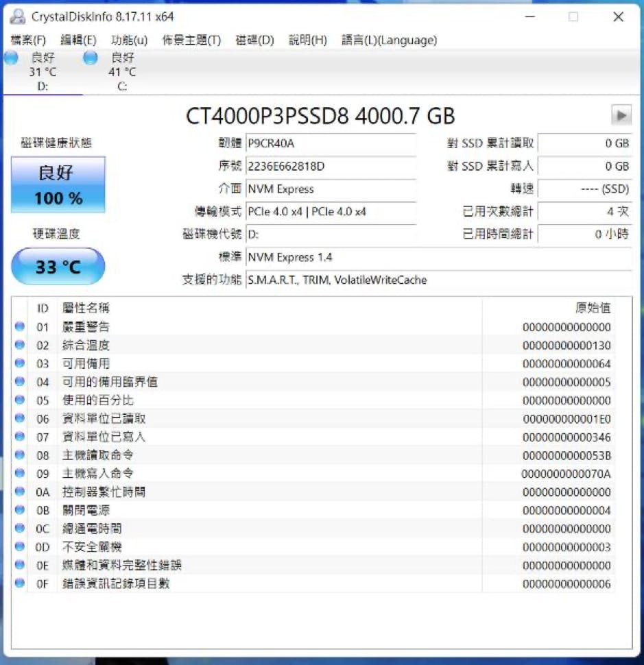The height and width of the screenshot is (665, 644).
Task: Click status dot of row 03 可用備用
Action: pyautogui.click(x=19, y=363)
